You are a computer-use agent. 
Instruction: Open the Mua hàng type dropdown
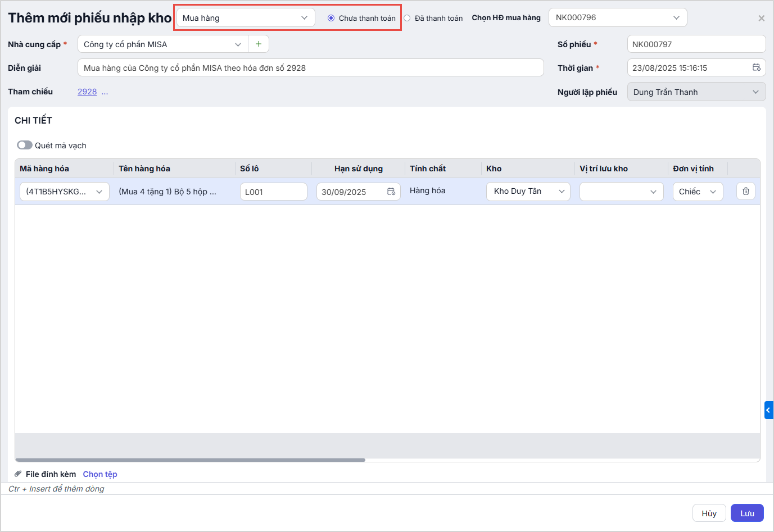click(x=246, y=18)
